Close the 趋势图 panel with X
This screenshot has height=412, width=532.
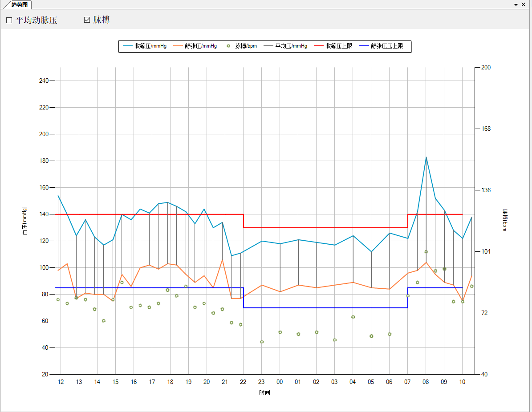pyautogui.click(x=524, y=4)
